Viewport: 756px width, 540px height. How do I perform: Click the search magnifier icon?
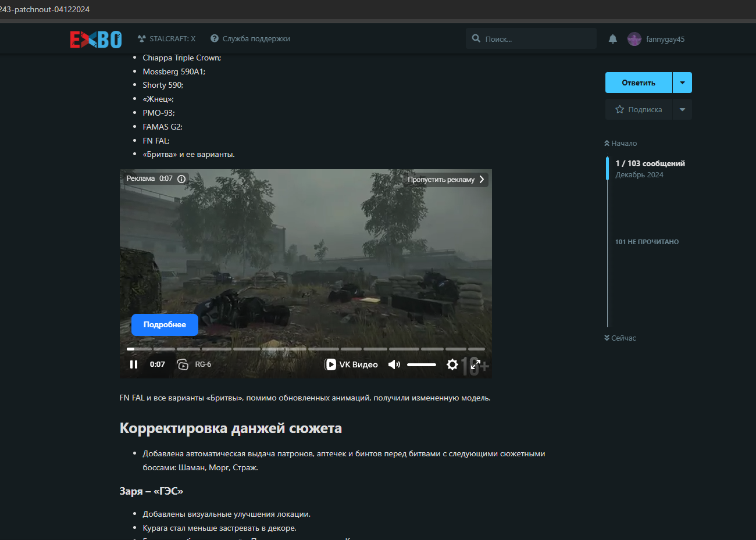[x=476, y=38]
